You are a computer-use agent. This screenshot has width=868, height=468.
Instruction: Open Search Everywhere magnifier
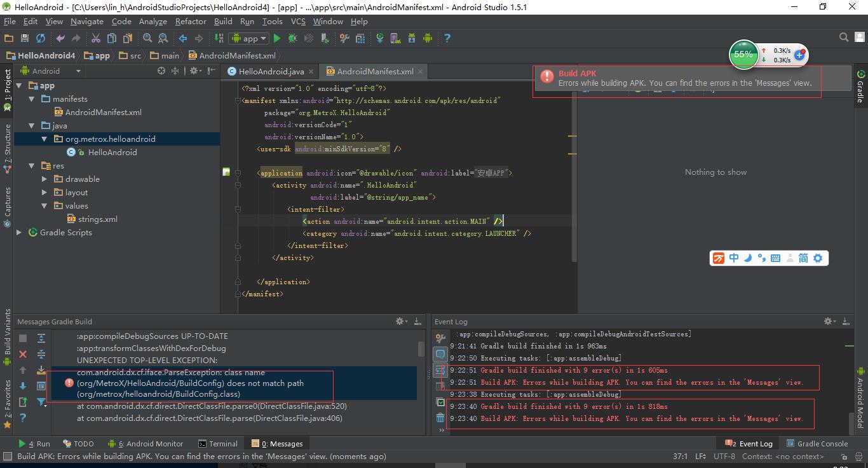844,38
